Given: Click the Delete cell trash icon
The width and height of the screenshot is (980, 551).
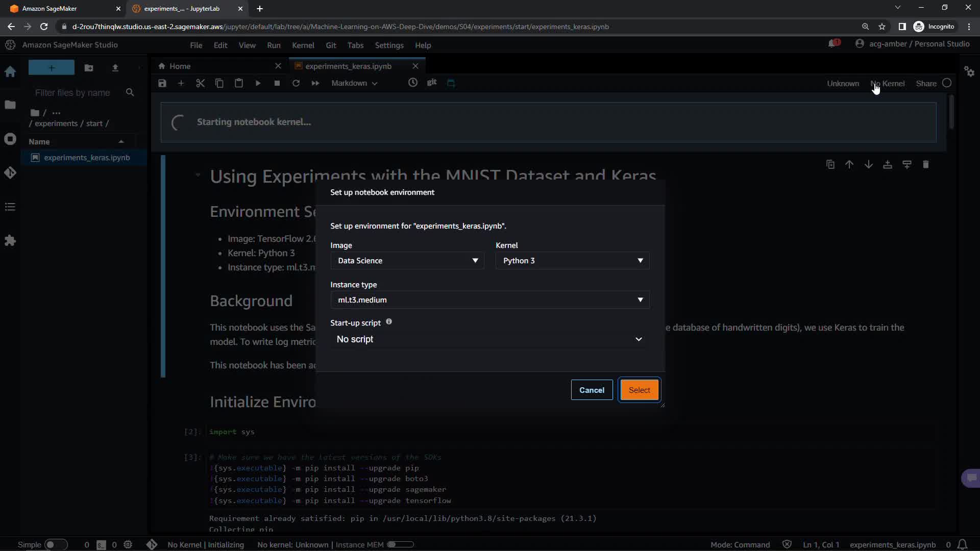Looking at the screenshot, I should click(x=926, y=164).
